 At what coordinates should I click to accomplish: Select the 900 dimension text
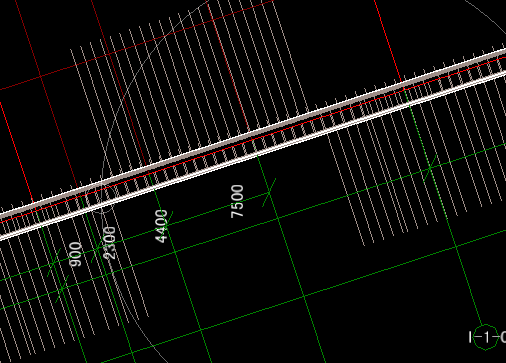(75, 254)
